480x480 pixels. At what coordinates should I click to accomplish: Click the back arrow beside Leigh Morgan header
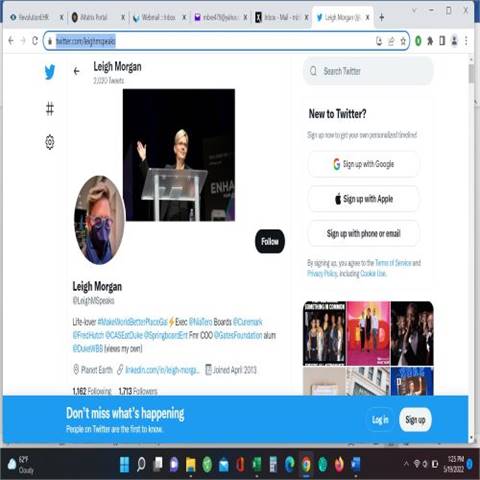77,71
